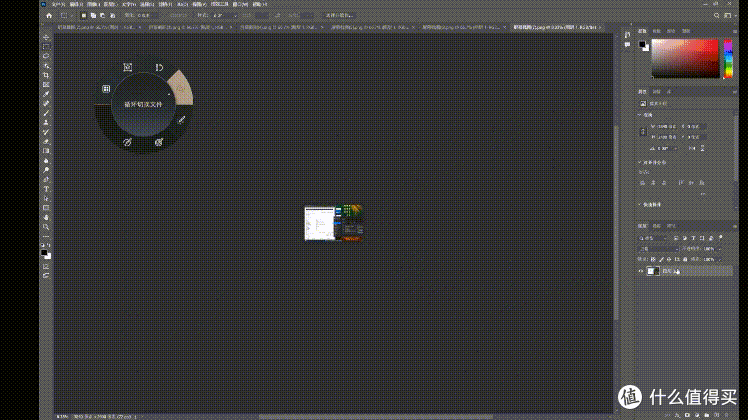Open the collapsed History panel icon
The height and width of the screenshot is (420, 748).
click(627, 35)
